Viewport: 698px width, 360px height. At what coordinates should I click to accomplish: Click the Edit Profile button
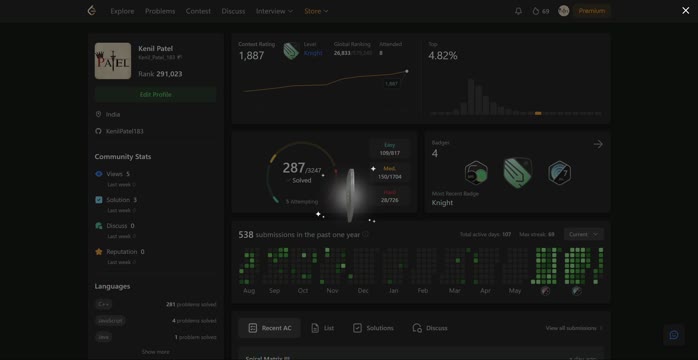(x=155, y=95)
